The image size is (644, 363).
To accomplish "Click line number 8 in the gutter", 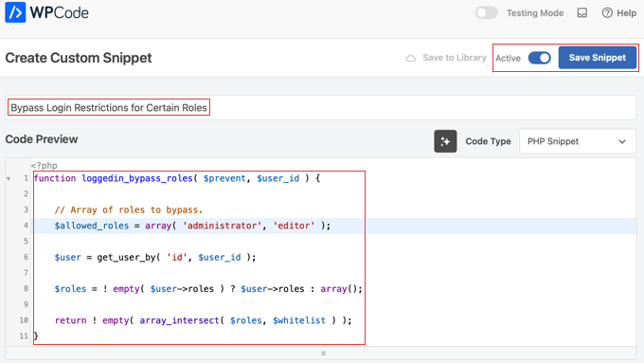I will (26, 288).
